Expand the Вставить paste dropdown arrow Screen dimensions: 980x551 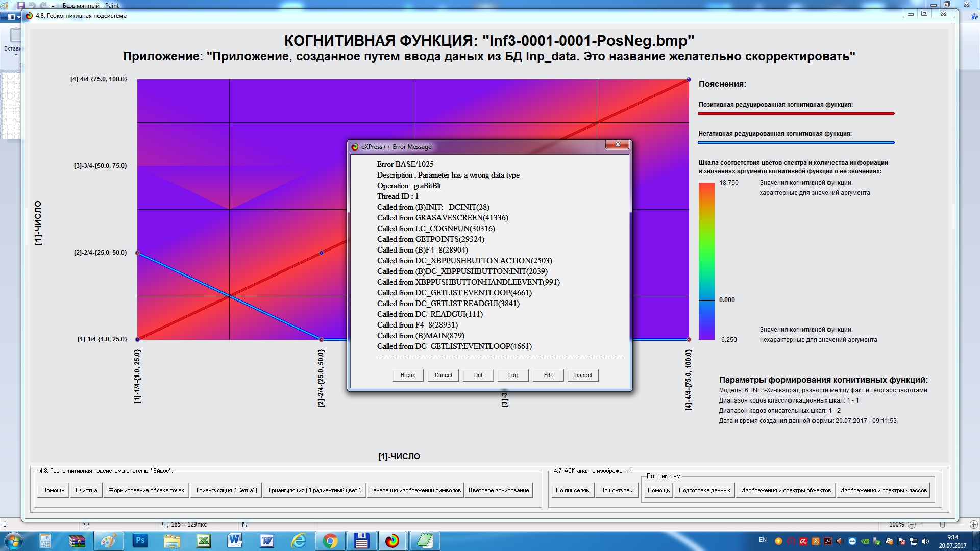pyautogui.click(x=15, y=55)
